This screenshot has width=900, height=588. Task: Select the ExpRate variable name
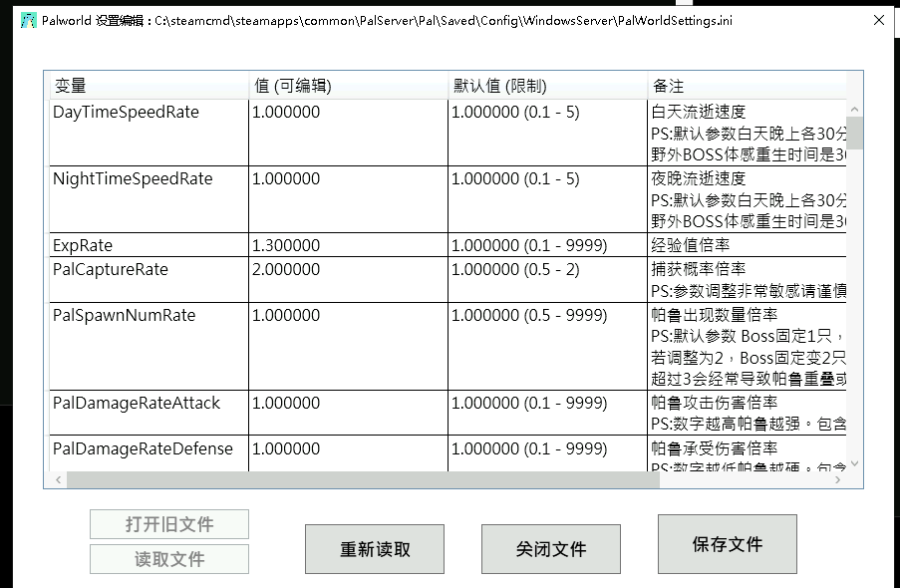pyautogui.click(x=83, y=245)
